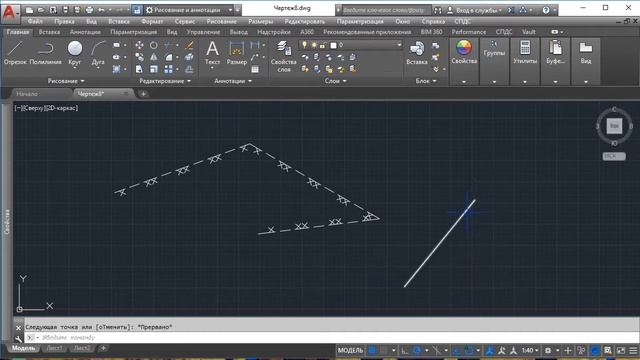Click the Undo arrow in quick access toolbar
The image size is (640, 360).
tap(101, 10)
